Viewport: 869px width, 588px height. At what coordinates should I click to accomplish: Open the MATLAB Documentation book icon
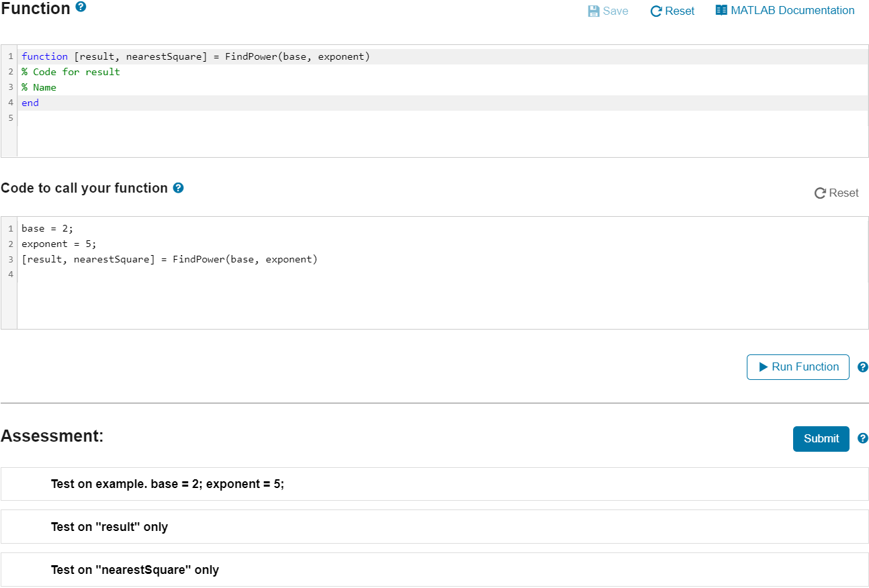721,10
